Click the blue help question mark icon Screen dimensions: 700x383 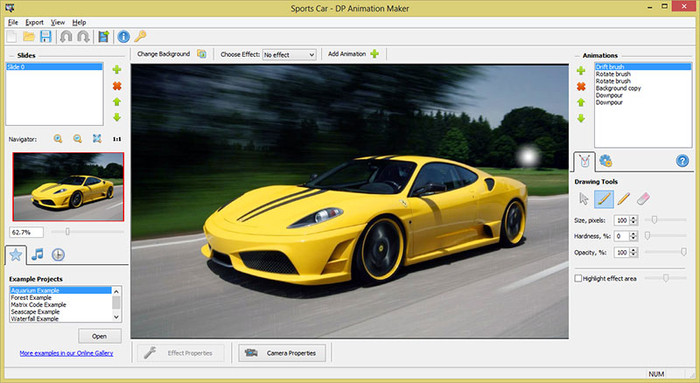[682, 161]
